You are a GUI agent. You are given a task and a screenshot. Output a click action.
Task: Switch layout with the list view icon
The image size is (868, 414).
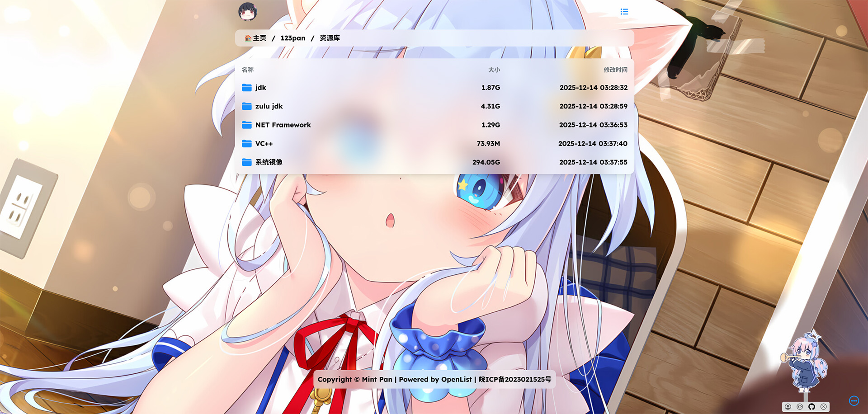pyautogui.click(x=624, y=12)
